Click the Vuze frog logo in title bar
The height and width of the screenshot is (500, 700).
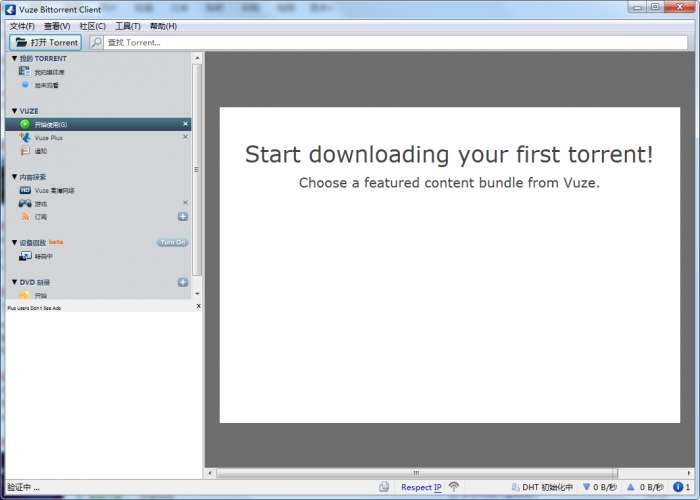pyautogui.click(x=10, y=9)
